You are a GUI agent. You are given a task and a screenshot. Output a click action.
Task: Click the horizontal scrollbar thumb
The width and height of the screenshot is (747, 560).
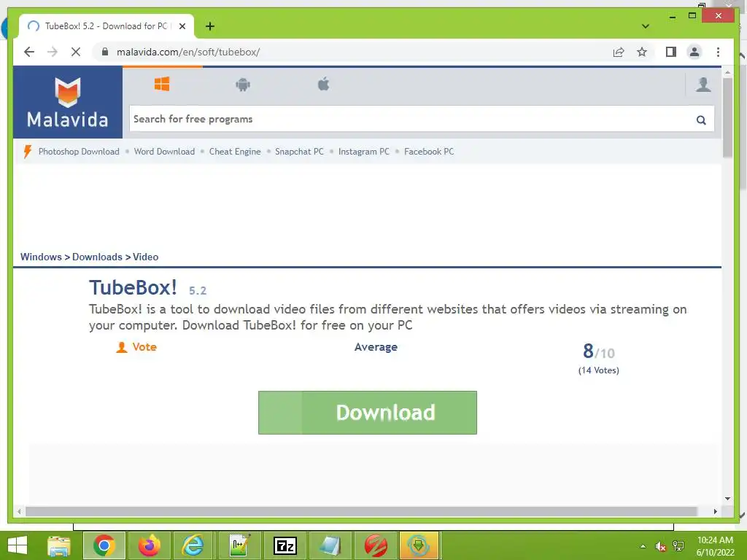[x=361, y=511]
